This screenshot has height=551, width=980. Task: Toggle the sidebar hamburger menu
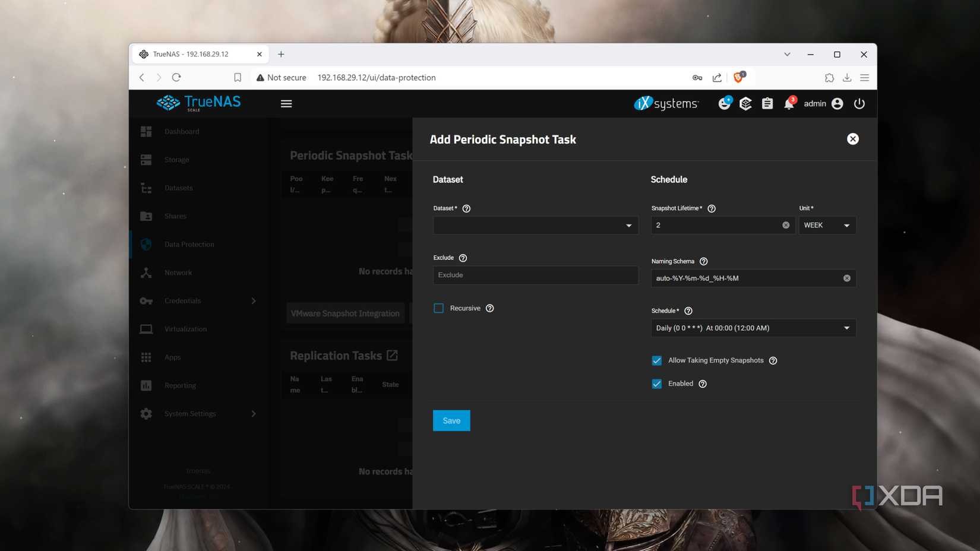click(x=286, y=104)
